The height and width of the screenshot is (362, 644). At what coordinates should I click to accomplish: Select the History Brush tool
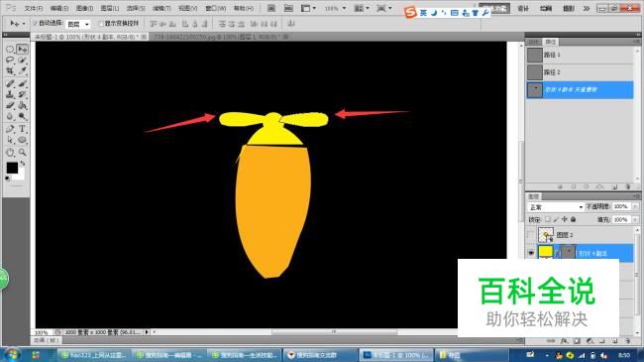[x=22, y=94]
